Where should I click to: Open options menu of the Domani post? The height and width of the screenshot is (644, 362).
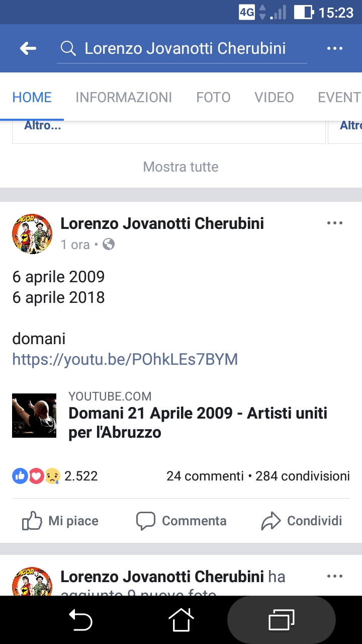tap(334, 223)
